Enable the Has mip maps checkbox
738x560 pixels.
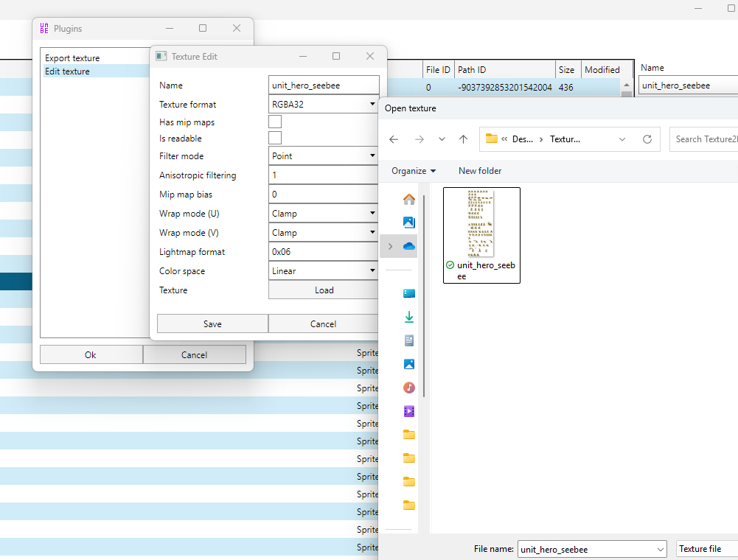tap(275, 122)
